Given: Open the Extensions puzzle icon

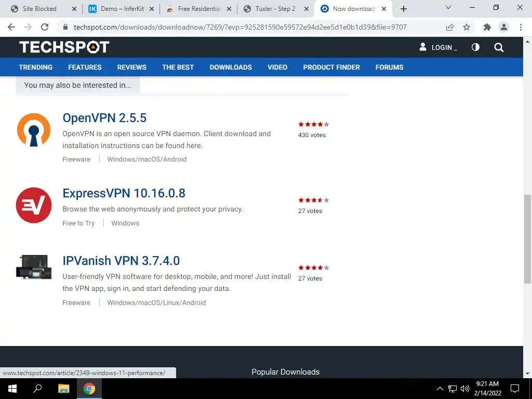Looking at the screenshot, I should tap(487, 27).
